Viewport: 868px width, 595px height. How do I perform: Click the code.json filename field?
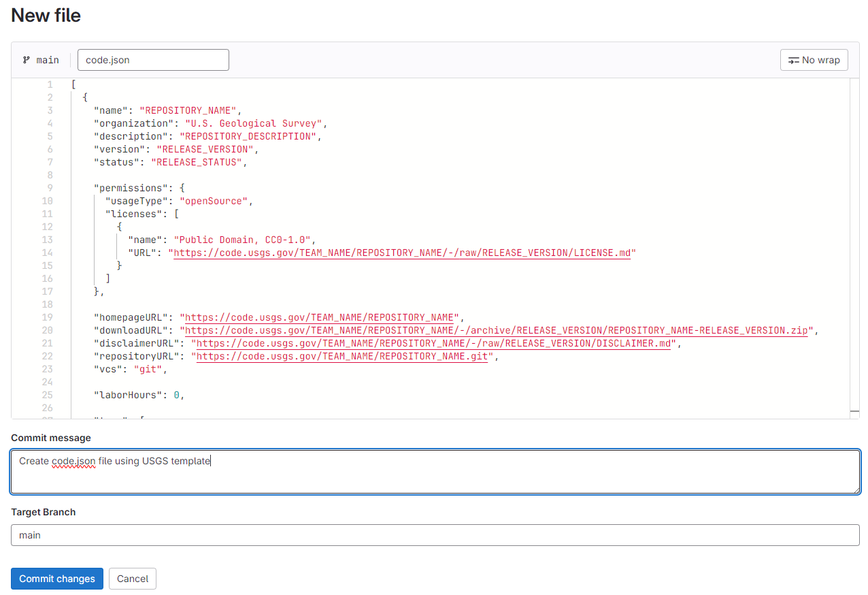pyautogui.click(x=153, y=60)
